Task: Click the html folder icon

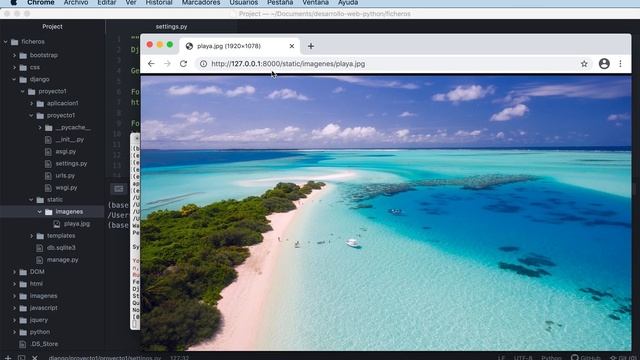Action: click(x=23, y=284)
